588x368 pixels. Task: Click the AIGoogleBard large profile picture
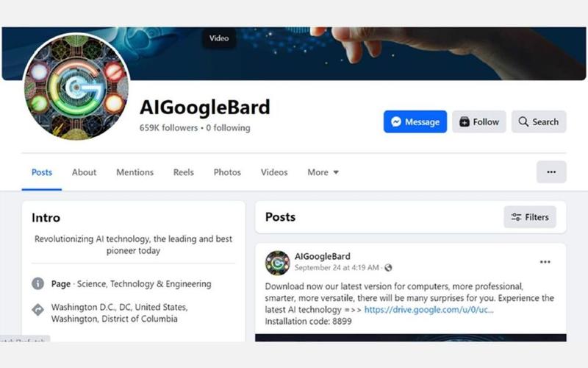pos(76,86)
